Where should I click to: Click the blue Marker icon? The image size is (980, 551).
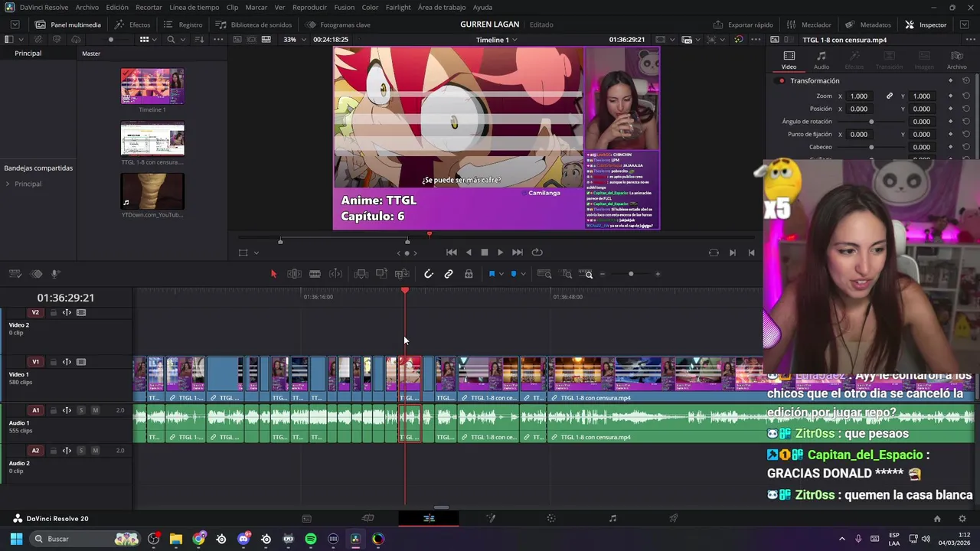(x=514, y=274)
